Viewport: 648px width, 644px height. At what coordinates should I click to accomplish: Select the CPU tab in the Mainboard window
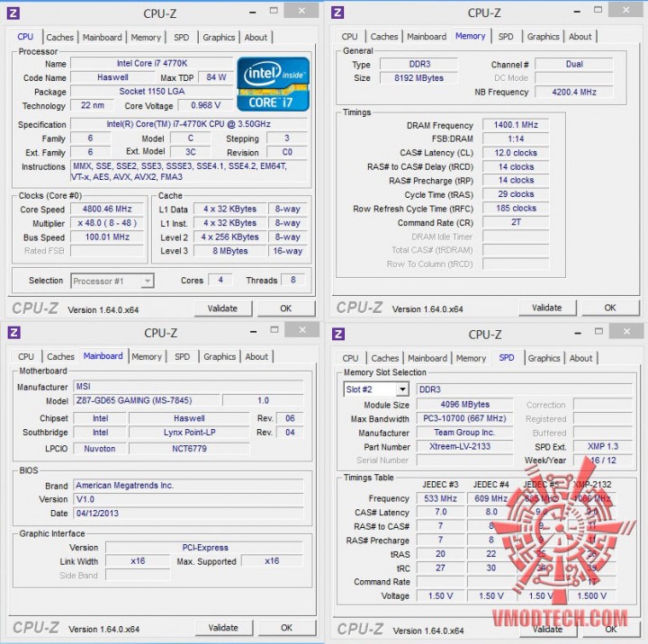point(26,356)
